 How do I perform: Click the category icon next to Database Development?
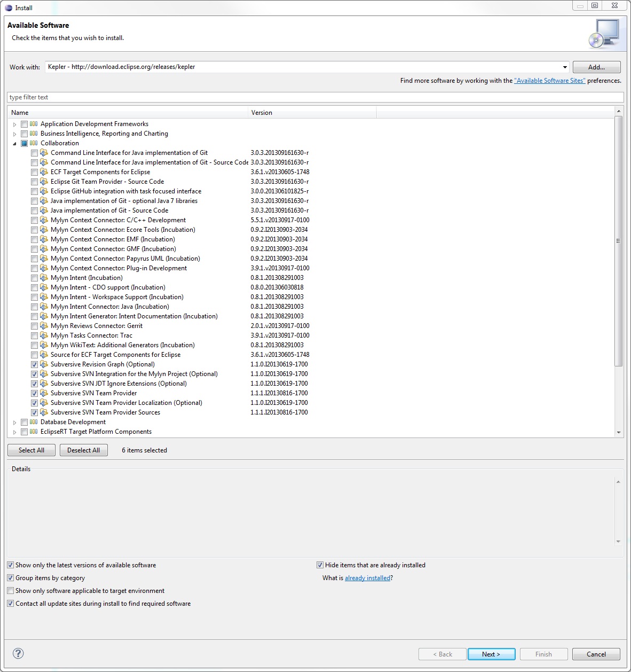[x=34, y=422]
